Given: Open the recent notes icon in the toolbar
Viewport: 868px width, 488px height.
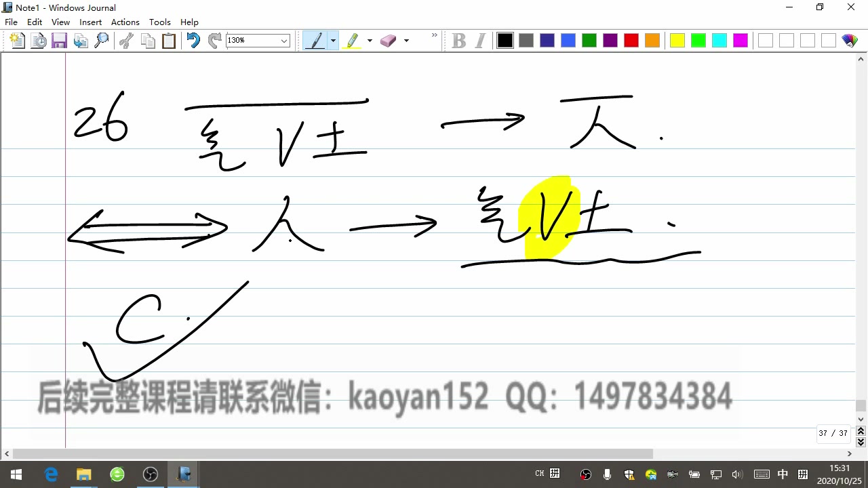Looking at the screenshot, I should point(39,41).
